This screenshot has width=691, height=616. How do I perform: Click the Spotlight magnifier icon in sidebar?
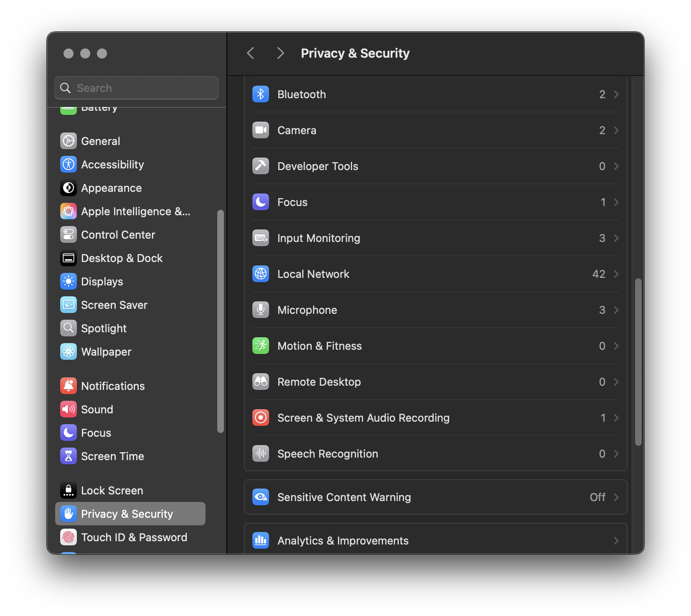click(69, 328)
